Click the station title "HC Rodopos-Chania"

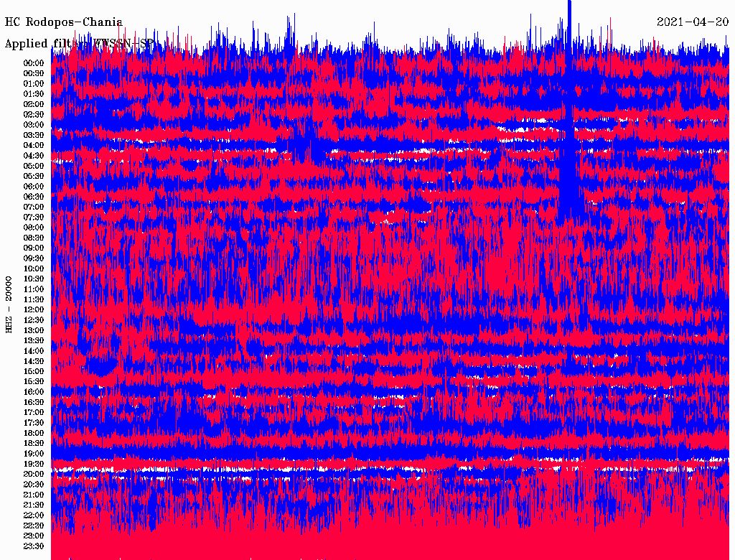(64, 22)
